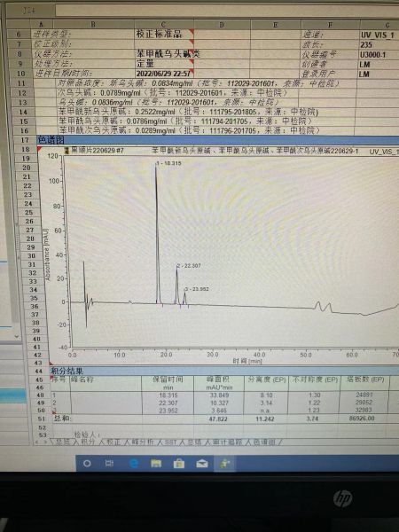Open Cortana search circle in taskbar
The height and width of the screenshot is (532, 399).
tap(87, 464)
